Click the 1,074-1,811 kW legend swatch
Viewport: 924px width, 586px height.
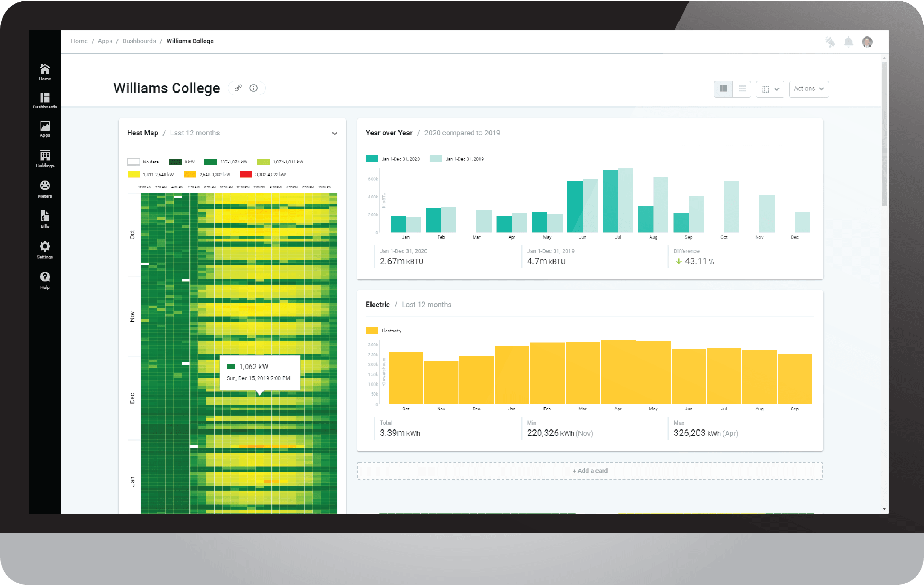click(x=264, y=162)
